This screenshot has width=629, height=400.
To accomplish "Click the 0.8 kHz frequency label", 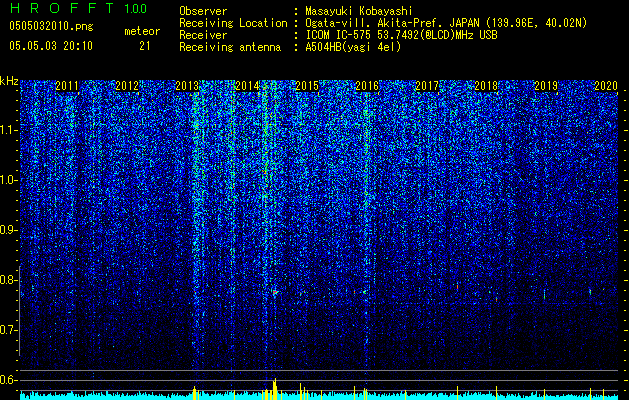I will click(9, 280).
